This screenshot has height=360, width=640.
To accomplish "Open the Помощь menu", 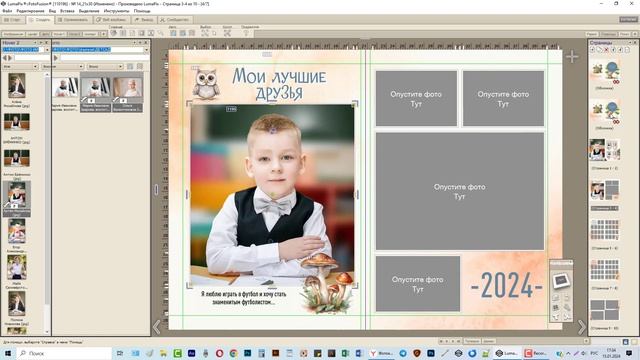I will pos(142,11).
